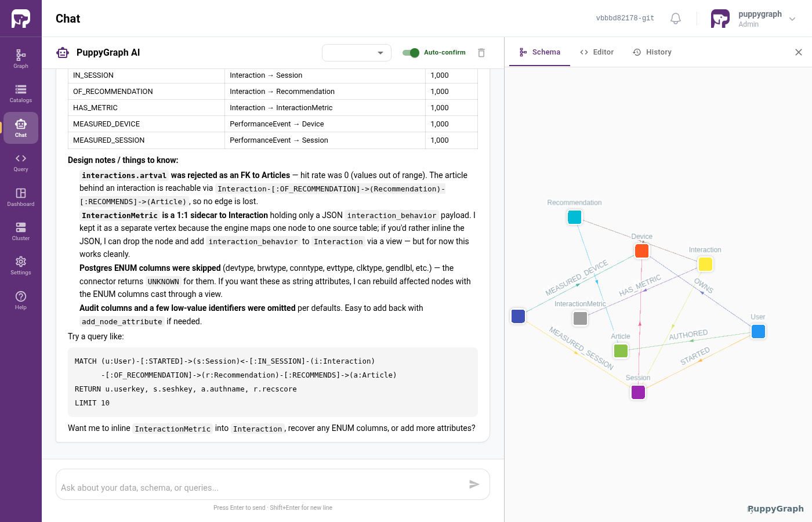Click the AUTHORED edge label in graph

click(x=688, y=335)
